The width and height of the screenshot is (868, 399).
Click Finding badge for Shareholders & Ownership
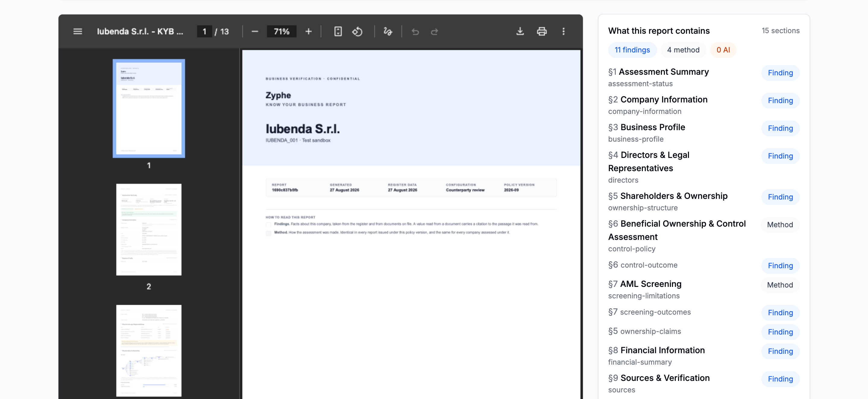tap(780, 197)
